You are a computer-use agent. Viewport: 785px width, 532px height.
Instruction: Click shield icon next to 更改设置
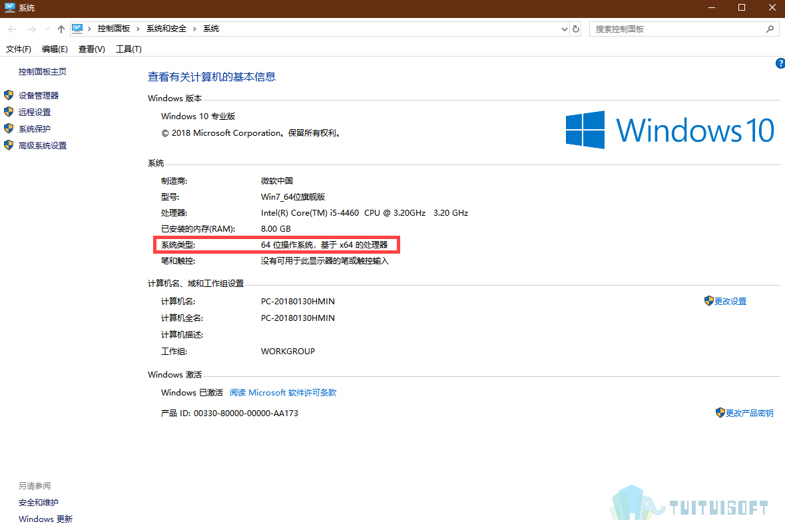click(708, 301)
